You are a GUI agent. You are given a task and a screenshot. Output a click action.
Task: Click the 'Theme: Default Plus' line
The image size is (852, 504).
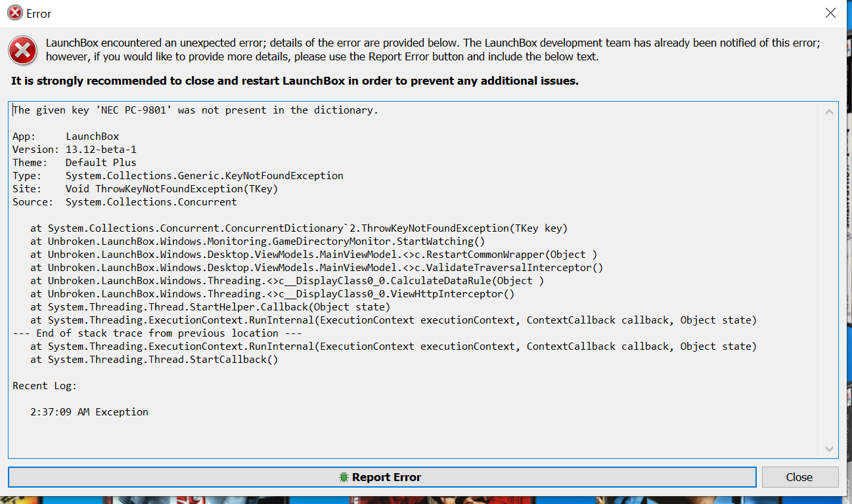(74, 163)
